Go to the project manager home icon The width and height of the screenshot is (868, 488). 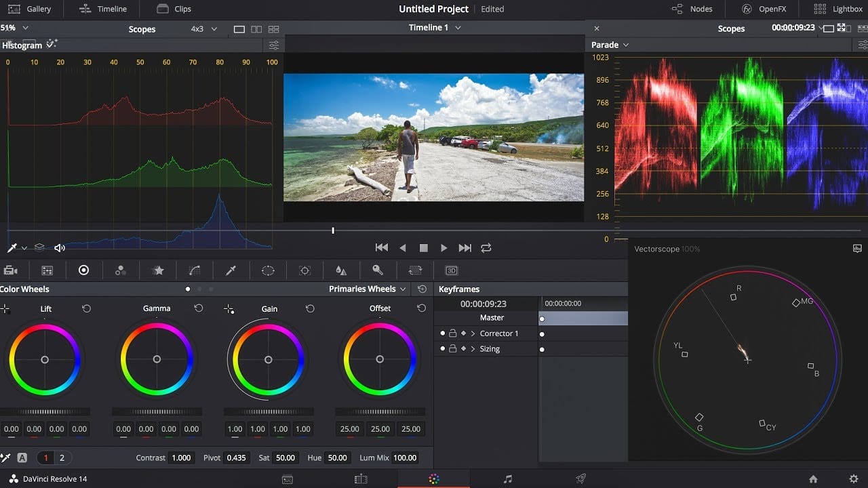click(813, 479)
